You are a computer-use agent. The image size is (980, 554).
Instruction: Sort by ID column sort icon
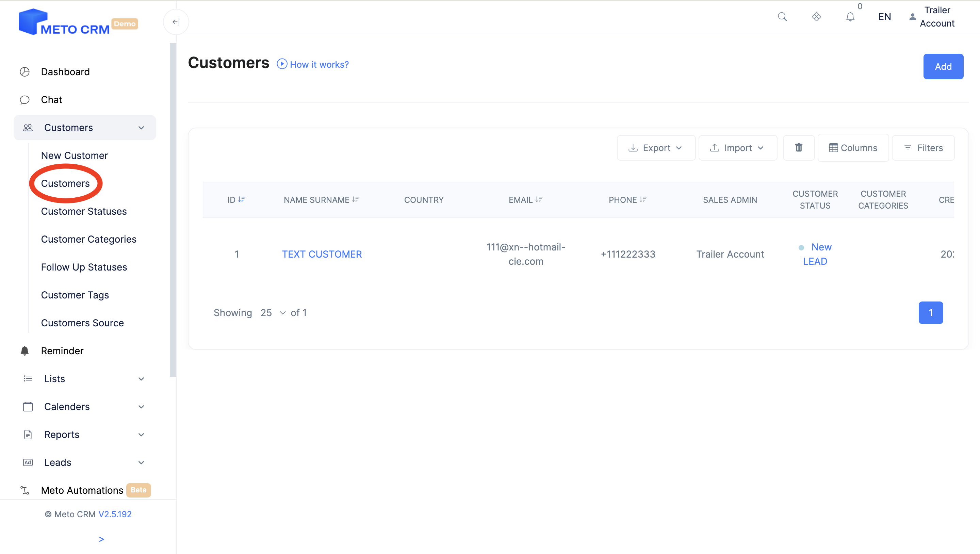click(242, 199)
